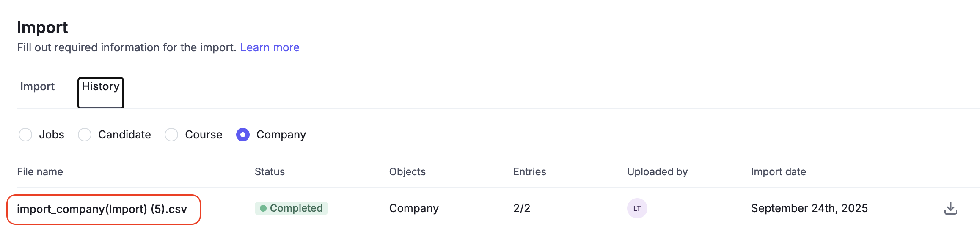Switch filter to Course
Viewport: 980px width, 232px height.
point(171,135)
